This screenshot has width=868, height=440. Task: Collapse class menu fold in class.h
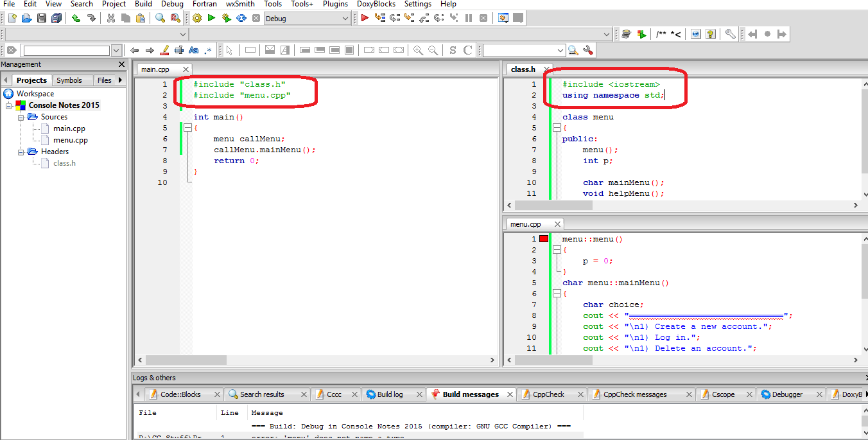click(555, 128)
